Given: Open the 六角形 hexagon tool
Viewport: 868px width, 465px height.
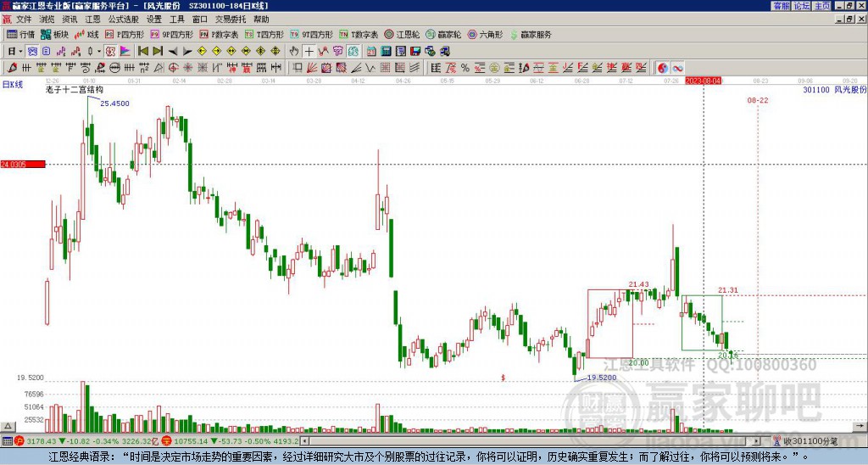Looking at the screenshot, I should tap(486, 34).
